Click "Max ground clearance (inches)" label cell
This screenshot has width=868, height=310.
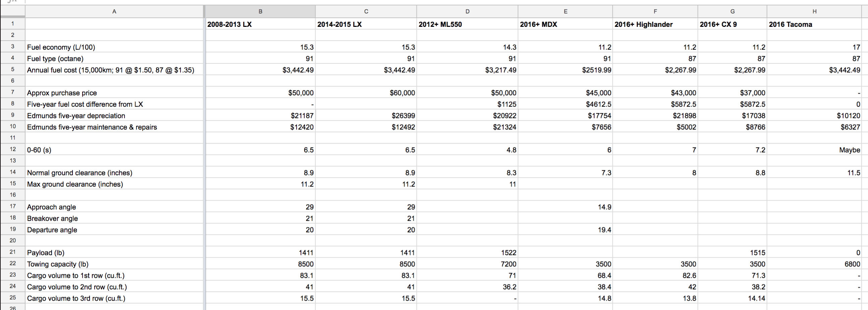pyautogui.click(x=114, y=184)
